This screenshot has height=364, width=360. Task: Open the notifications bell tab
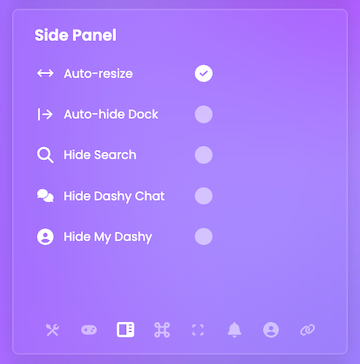coord(234,330)
